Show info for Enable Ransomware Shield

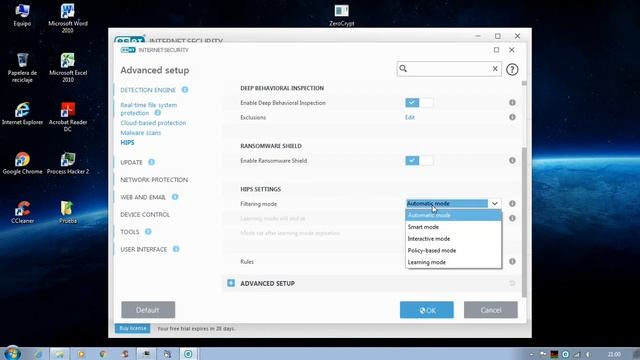(512, 160)
